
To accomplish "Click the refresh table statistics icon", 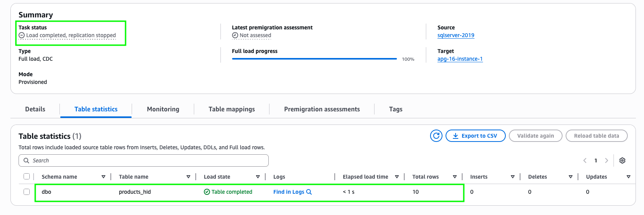I will [436, 136].
